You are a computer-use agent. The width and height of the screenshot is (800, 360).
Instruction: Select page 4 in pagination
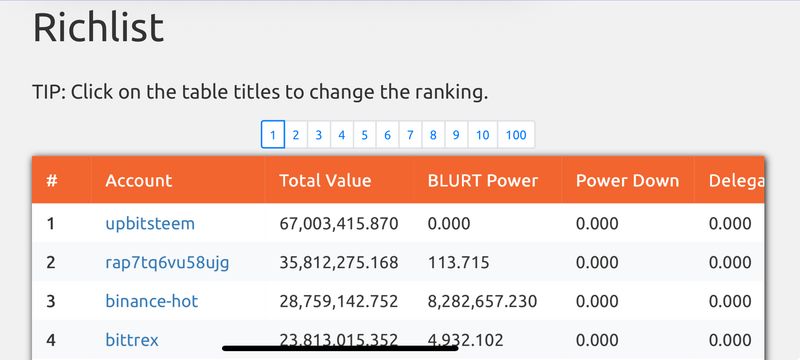coord(342,135)
